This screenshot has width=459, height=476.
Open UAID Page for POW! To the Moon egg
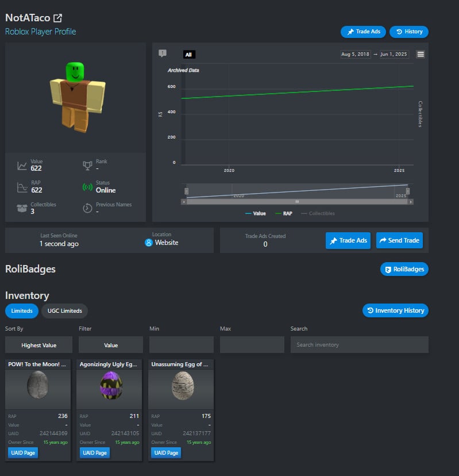click(23, 452)
